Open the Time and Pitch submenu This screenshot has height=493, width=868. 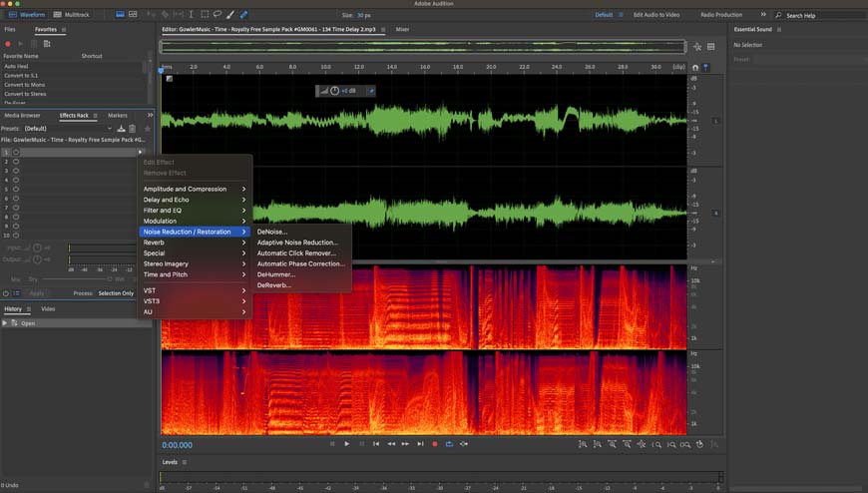coord(195,274)
